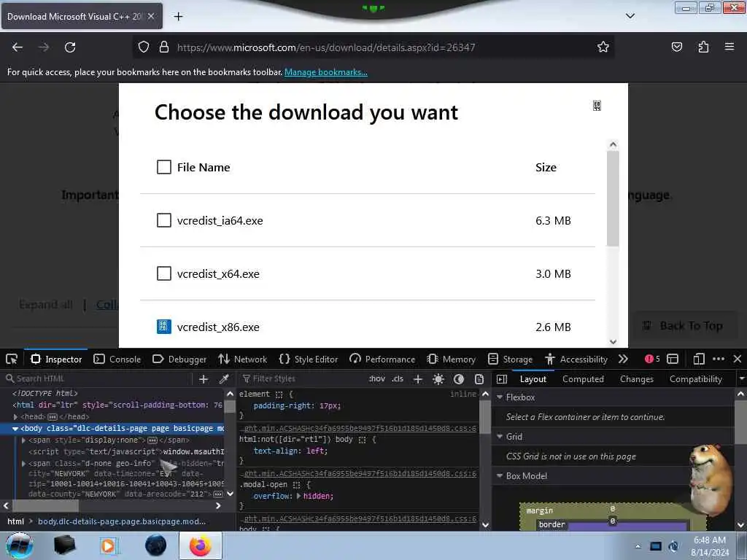Open the tracking protection shield icon
The width and height of the screenshot is (747, 560).
[144, 47]
